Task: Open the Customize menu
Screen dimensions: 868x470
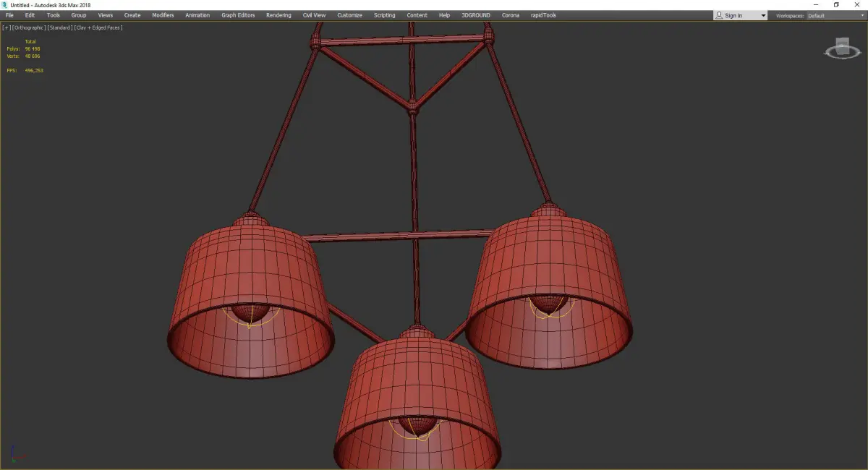Action: [x=349, y=15]
